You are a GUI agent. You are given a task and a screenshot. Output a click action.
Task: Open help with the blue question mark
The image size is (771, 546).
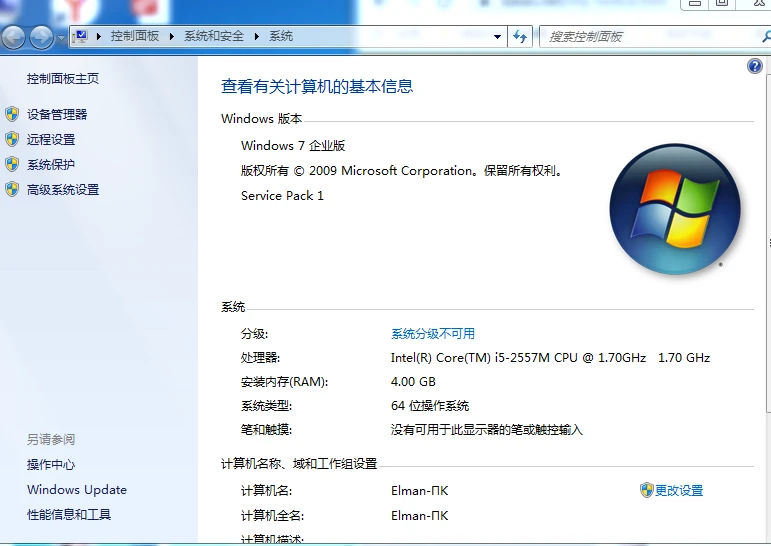tap(755, 67)
